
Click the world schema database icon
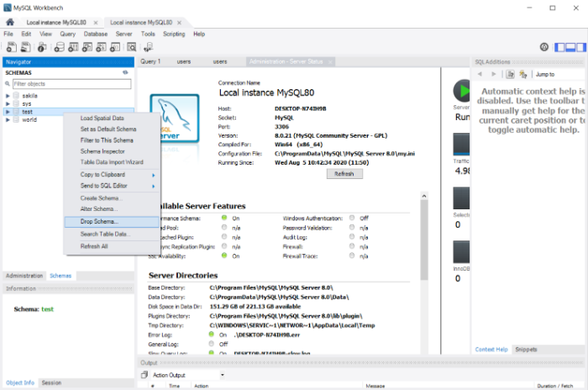point(16,119)
